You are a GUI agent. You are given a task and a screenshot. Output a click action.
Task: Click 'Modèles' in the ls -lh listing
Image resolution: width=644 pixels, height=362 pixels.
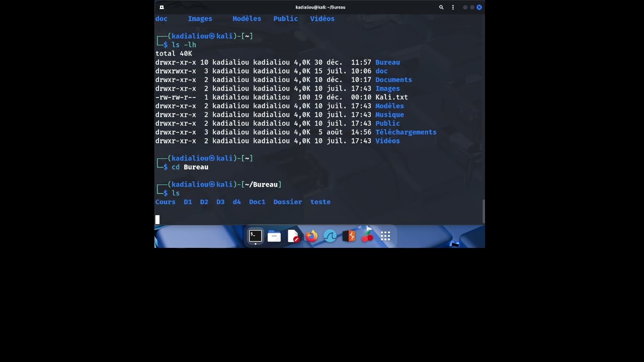coord(389,106)
